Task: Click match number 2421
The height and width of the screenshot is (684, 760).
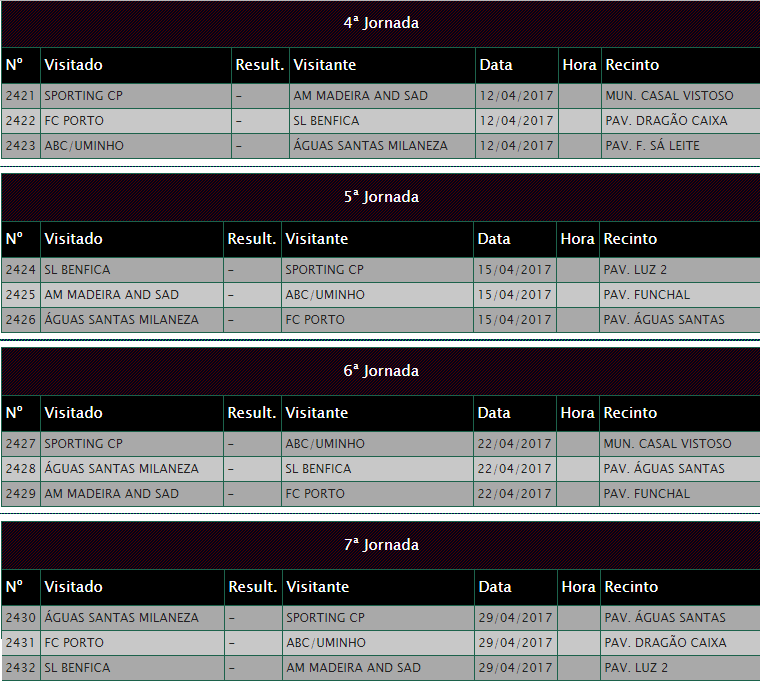Action: 20,96
